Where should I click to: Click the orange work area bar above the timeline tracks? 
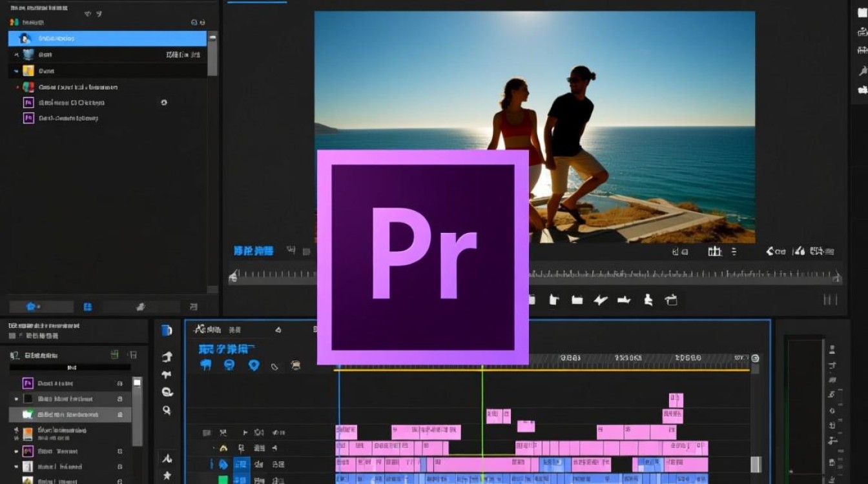542,370
